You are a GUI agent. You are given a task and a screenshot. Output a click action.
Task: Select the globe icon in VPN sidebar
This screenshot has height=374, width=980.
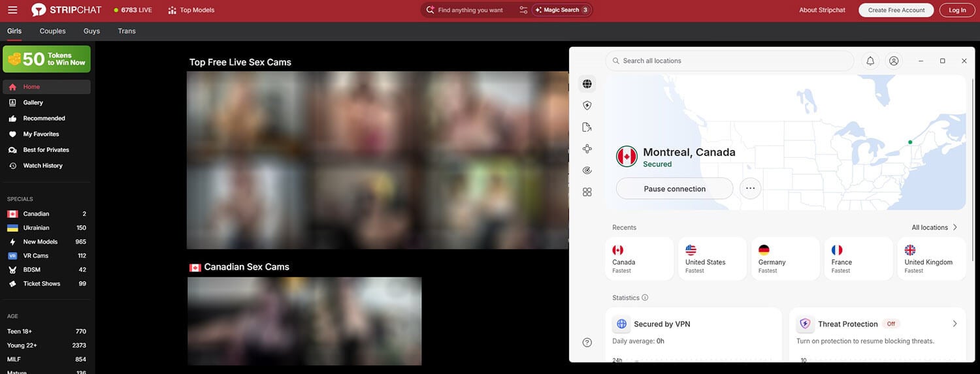coord(587,84)
